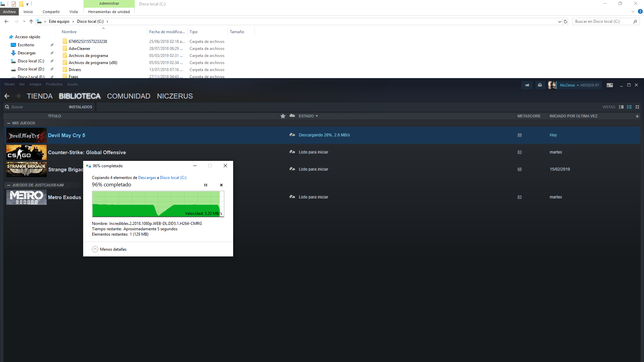Select the Metro Exodus thumbnail
The height and width of the screenshot is (362, 644).
[x=26, y=197]
